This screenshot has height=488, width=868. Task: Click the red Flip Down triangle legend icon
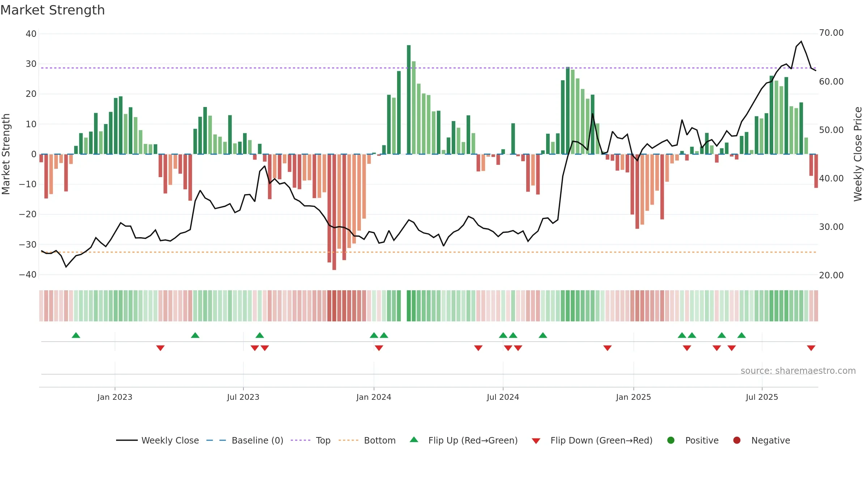tap(536, 441)
